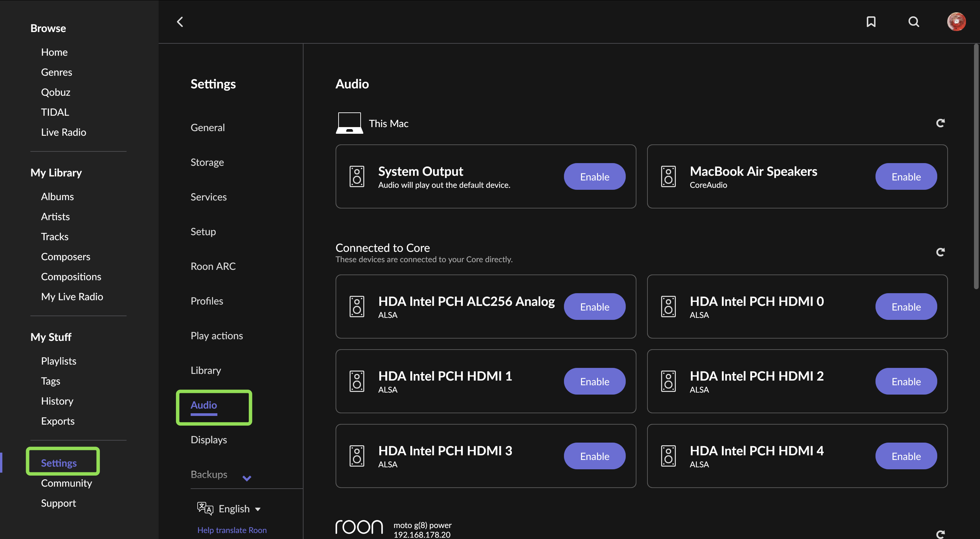Enable MacBook Air Speakers

[x=906, y=176]
